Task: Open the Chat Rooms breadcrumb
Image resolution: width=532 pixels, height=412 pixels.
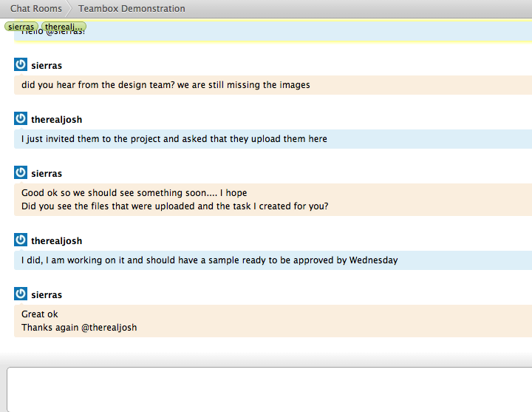Action: [35, 9]
